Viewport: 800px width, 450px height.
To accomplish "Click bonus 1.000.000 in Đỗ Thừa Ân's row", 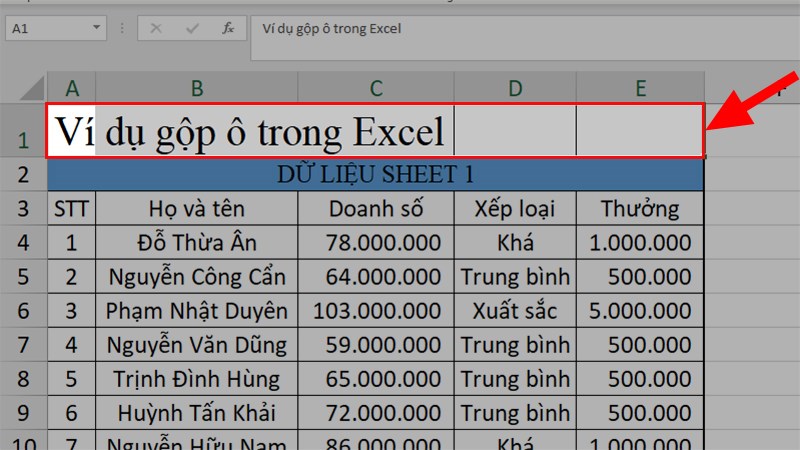I will click(x=640, y=243).
